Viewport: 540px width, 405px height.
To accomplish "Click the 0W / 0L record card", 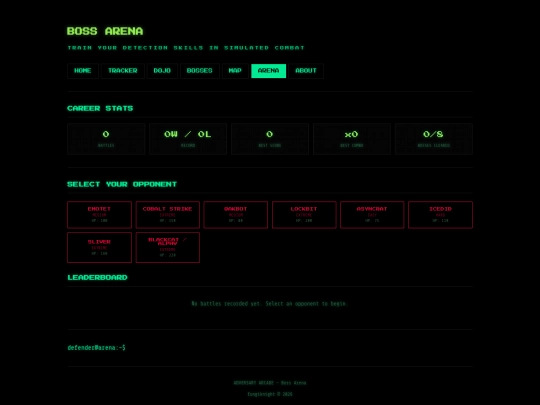I will click(188, 139).
